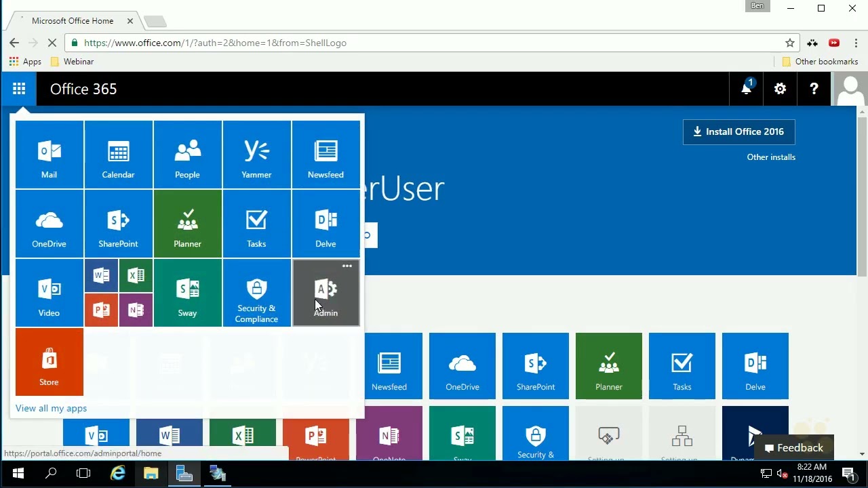Open the Office 365 settings gear
The height and width of the screenshot is (488, 868).
781,89
